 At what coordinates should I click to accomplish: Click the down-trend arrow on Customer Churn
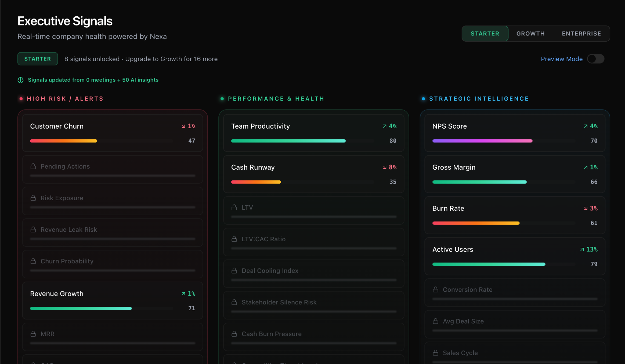183,126
